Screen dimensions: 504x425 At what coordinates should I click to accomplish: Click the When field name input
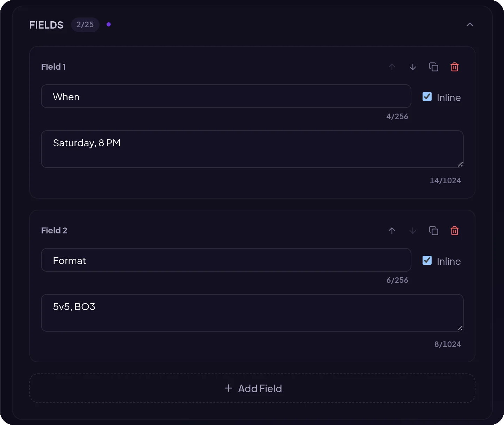pyautogui.click(x=226, y=96)
